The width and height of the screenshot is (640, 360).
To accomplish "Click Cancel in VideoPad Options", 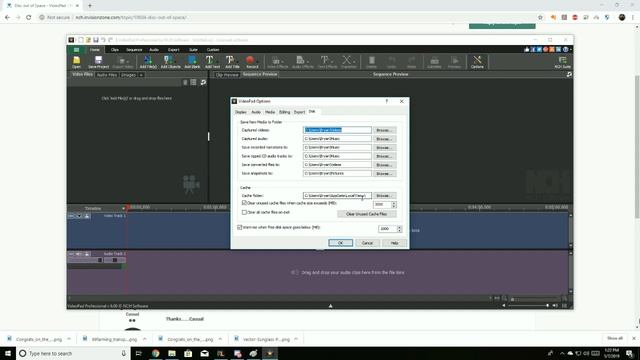I will 367,243.
